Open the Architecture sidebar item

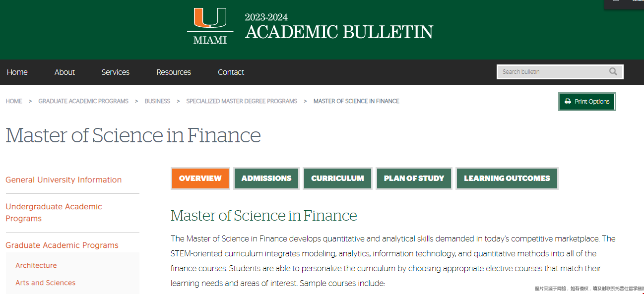pyautogui.click(x=36, y=266)
